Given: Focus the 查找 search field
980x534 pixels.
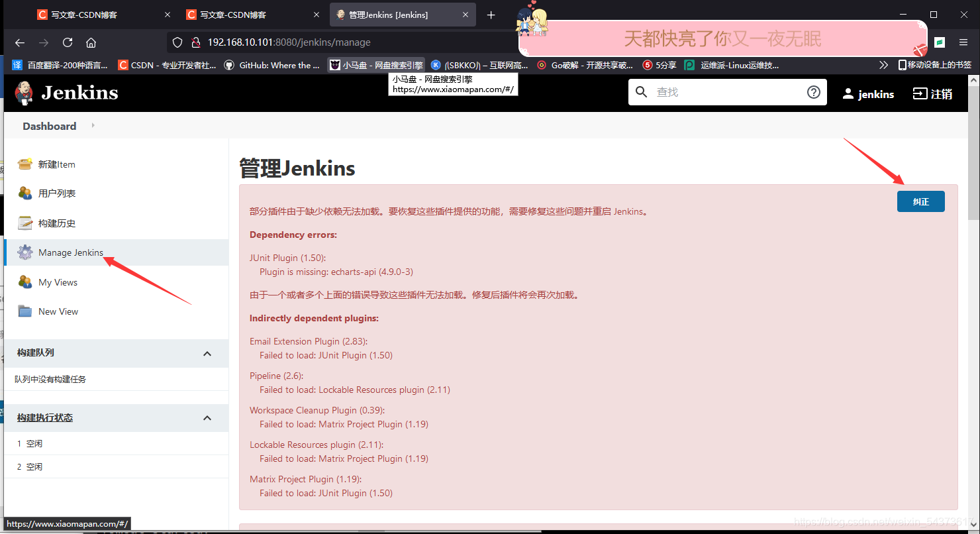Looking at the screenshot, I should tap(728, 92).
